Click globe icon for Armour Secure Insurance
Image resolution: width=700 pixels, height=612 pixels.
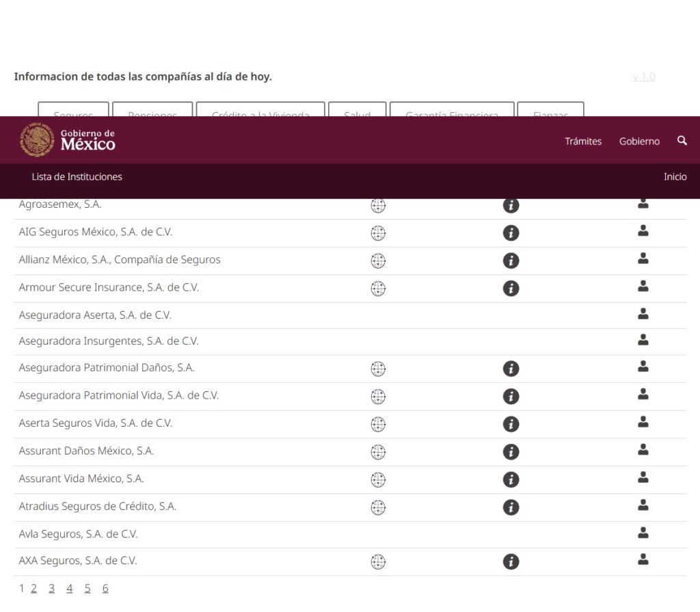tap(378, 289)
